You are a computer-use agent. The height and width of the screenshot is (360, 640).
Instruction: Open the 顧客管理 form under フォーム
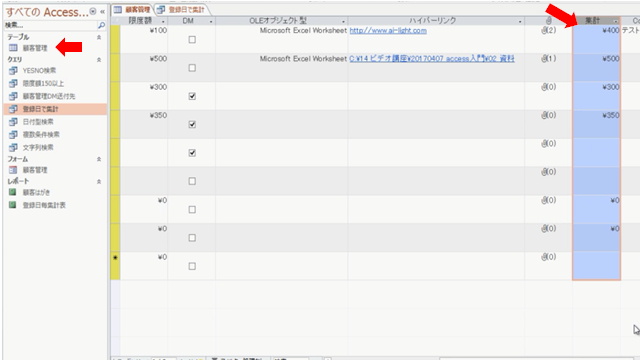(35, 170)
